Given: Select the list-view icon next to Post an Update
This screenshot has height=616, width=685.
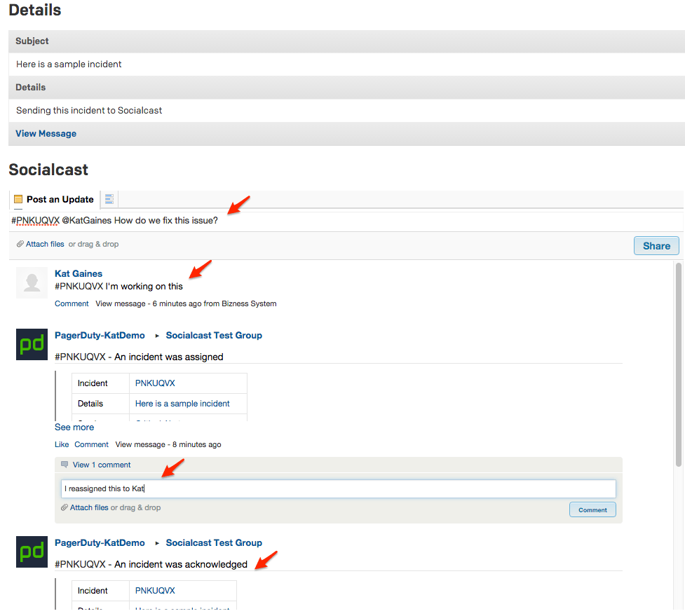Looking at the screenshot, I should [109, 199].
